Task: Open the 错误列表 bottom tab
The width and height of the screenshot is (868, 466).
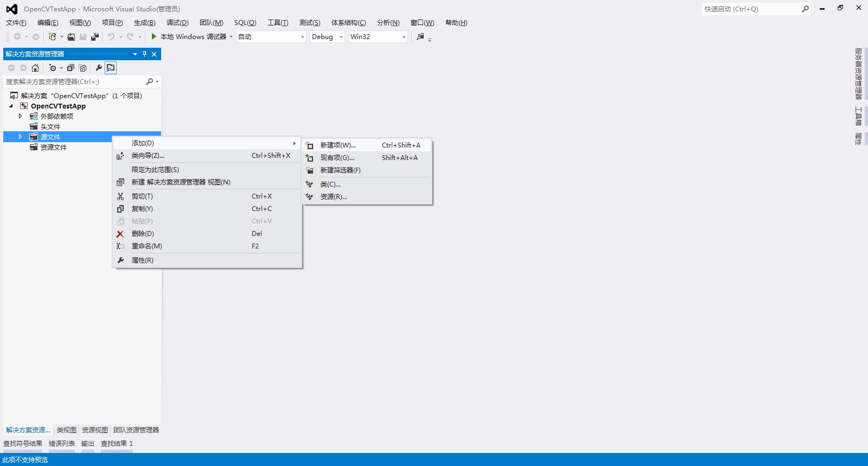Action: (62, 444)
